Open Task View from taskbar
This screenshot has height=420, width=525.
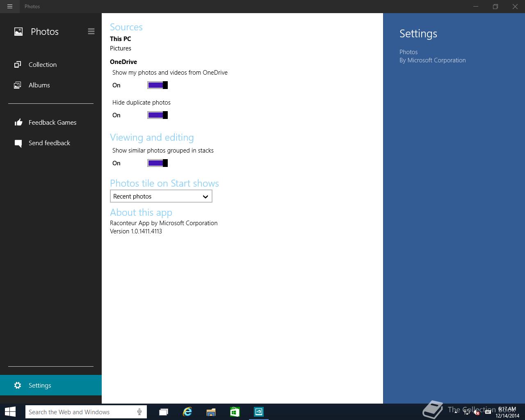164,412
